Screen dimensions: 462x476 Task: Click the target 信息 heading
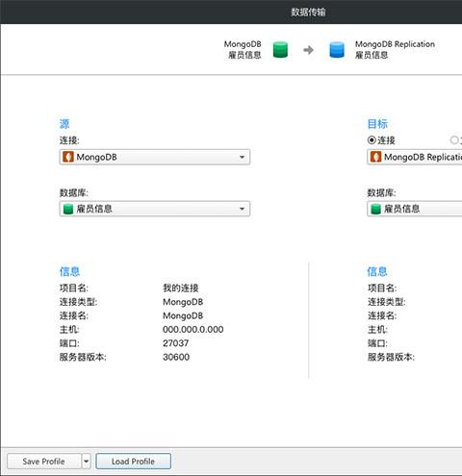(x=377, y=271)
